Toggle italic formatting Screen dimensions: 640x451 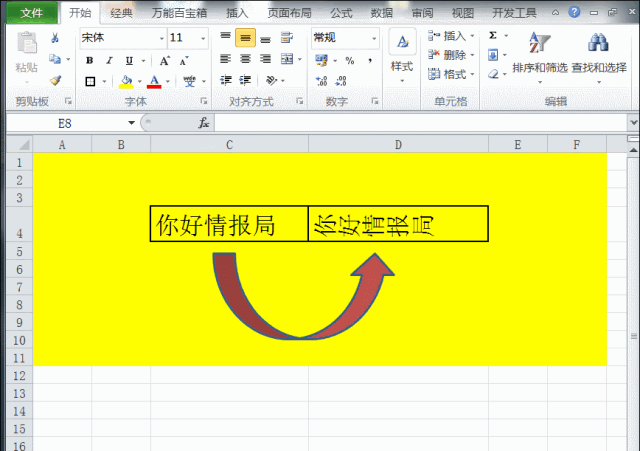[106, 60]
